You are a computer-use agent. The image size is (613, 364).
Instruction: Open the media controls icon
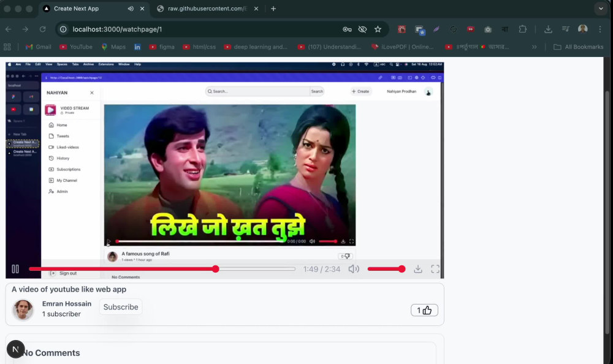(x=565, y=29)
